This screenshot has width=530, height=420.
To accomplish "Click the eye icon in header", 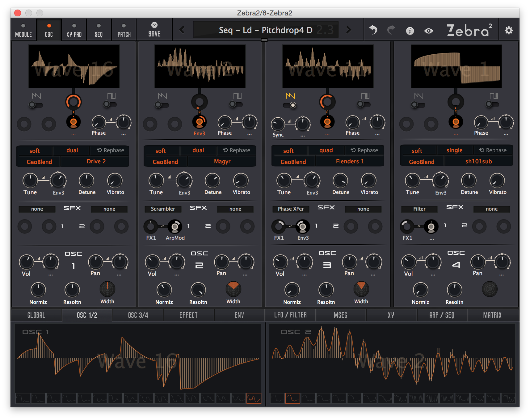I will (x=428, y=31).
